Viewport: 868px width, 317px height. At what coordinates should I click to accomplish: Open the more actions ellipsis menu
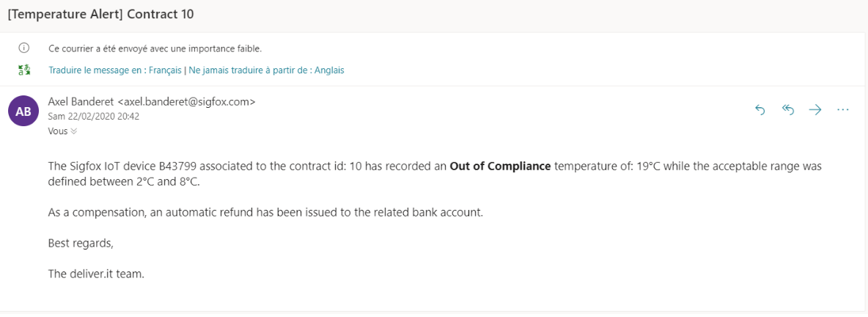tap(843, 110)
